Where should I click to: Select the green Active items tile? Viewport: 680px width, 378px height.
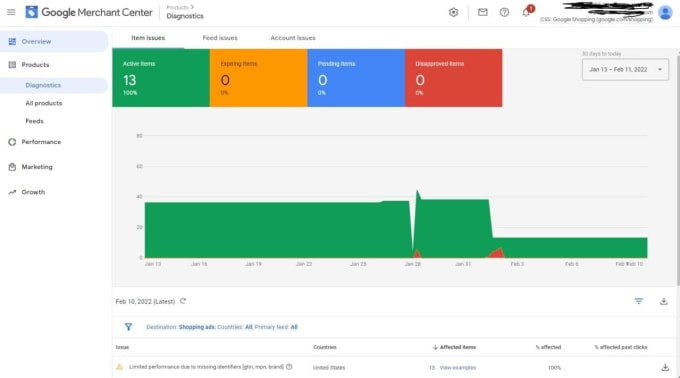[x=161, y=78]
